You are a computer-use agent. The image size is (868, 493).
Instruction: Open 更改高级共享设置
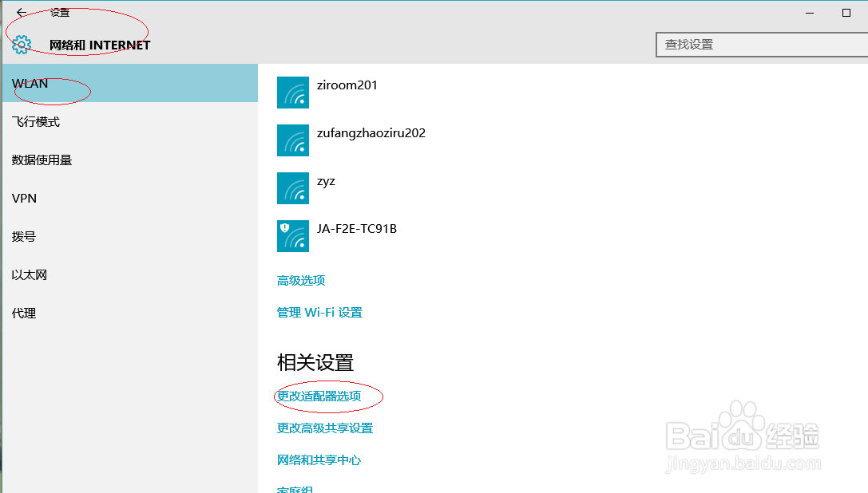325,428
